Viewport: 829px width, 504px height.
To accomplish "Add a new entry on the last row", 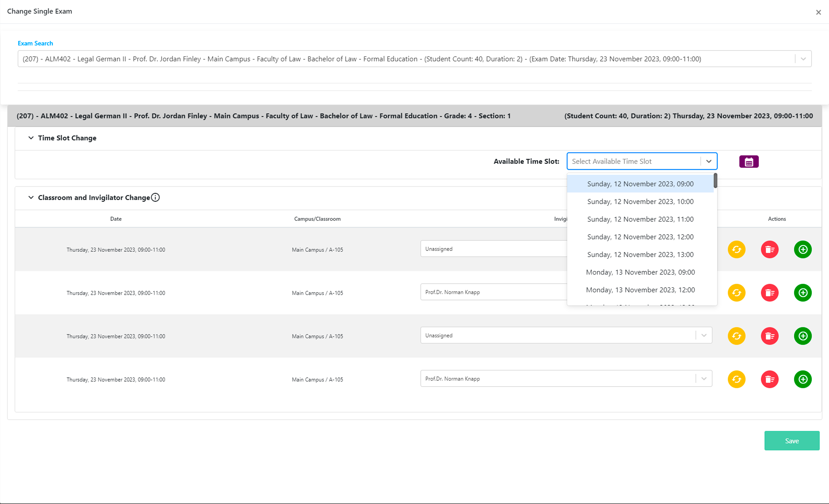I will 802,379.
